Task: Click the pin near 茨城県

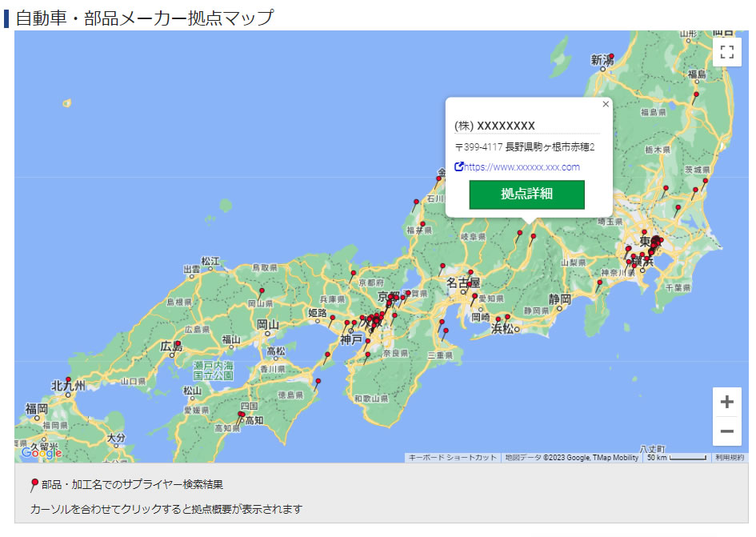Action: [705, 182]
